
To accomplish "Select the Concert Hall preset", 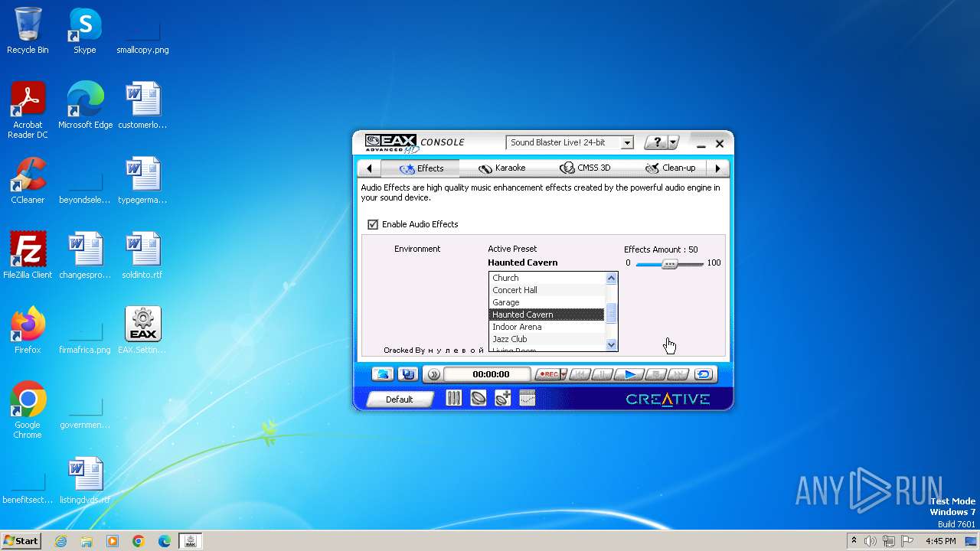I will click(547, 290).
